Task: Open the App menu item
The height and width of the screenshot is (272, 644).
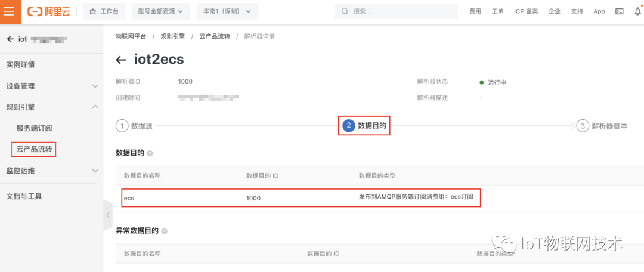Action: click(x=599, y=11)
